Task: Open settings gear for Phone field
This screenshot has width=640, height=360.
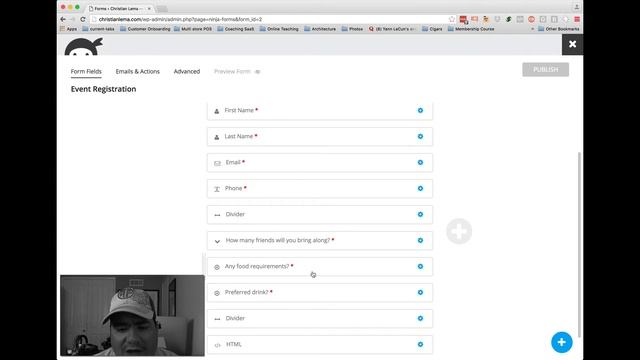Action: pyautogui.click(x=420, y=188)
